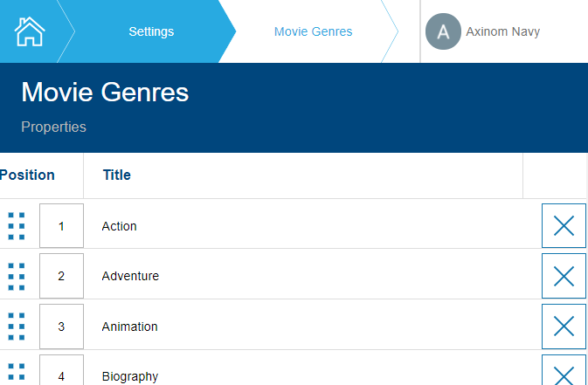
Task: Sort by the Title column header
Action: pos(117,175)
